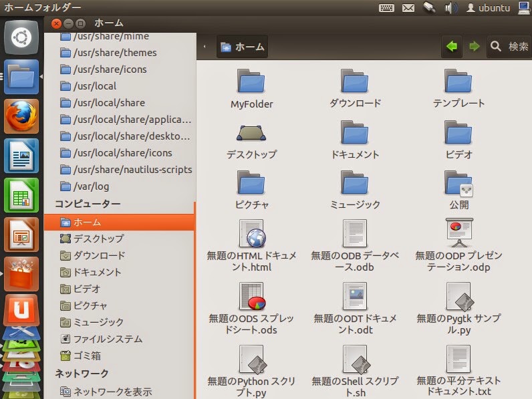Open the /var/log bookmark
The height and width of the screenshot is (399, 532).
coord(120,186)
